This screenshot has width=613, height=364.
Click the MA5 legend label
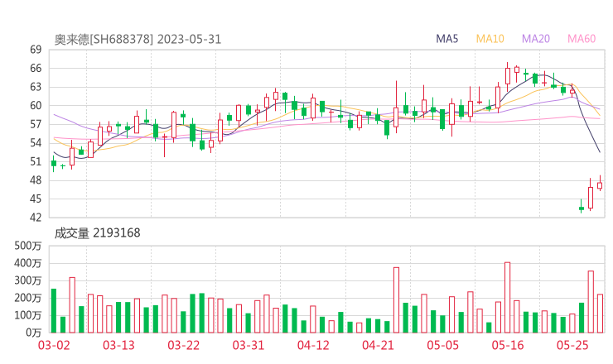click(446, 39)
